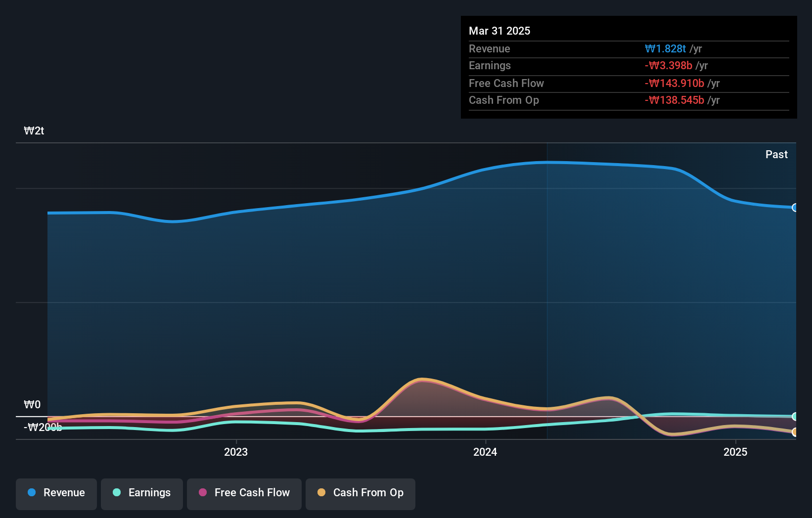The height and width of the screenshot is (518, 812).
Task: Click the Cash From Op tooltip row label
Action: [504, 100]
